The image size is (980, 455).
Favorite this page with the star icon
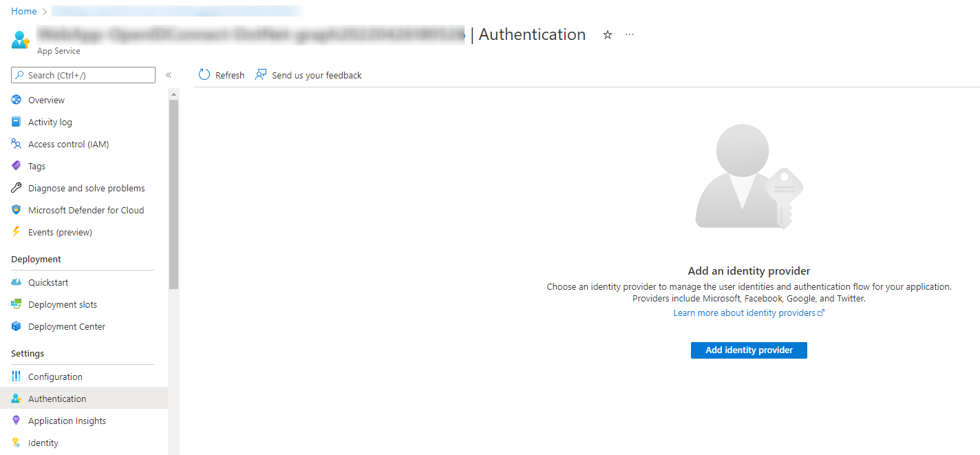[x=608, y=34]
